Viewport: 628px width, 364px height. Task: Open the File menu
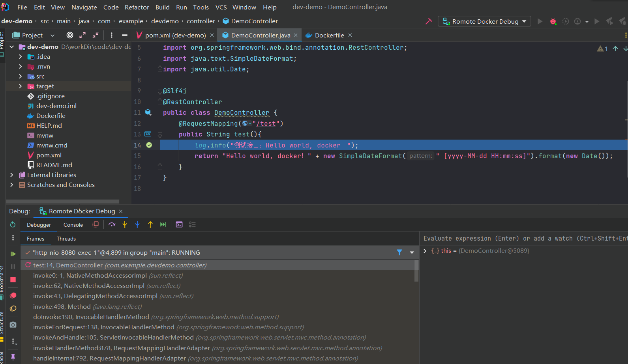click(22, 7)
